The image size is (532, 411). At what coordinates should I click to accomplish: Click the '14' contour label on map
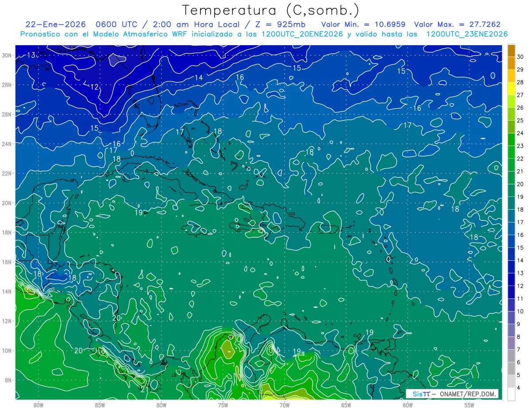tap(199, 78)
